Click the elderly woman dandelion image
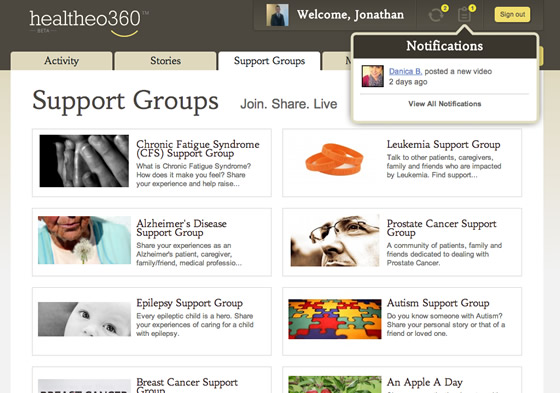Image resolution: width=560 pixels, height=393 pixels. click(x=84, y=240)
